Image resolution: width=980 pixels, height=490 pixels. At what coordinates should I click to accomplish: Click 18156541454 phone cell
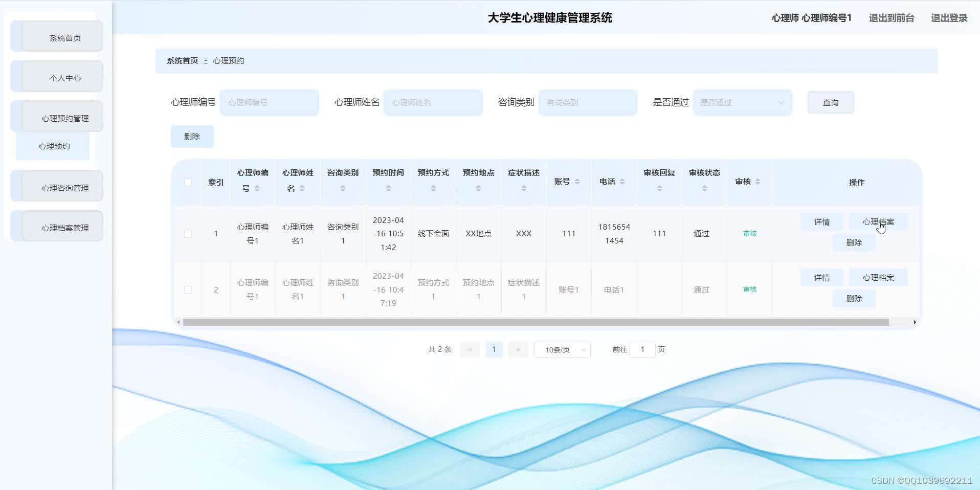[614, 234]
